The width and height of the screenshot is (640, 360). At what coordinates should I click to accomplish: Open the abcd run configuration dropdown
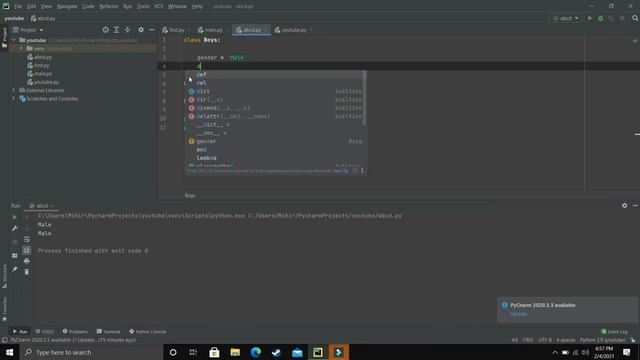(x=565, y=18)
